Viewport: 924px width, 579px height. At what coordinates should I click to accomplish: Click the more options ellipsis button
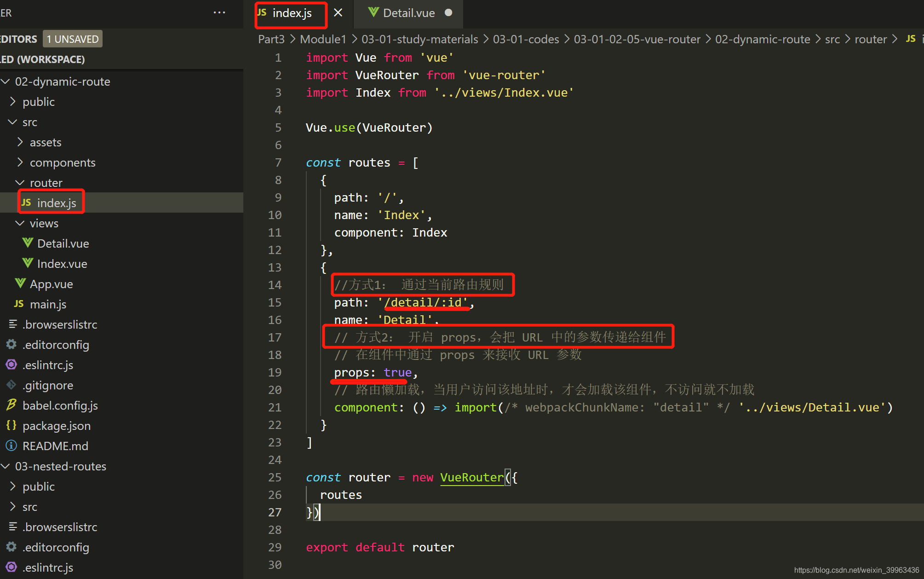click(x=219, y=13)
